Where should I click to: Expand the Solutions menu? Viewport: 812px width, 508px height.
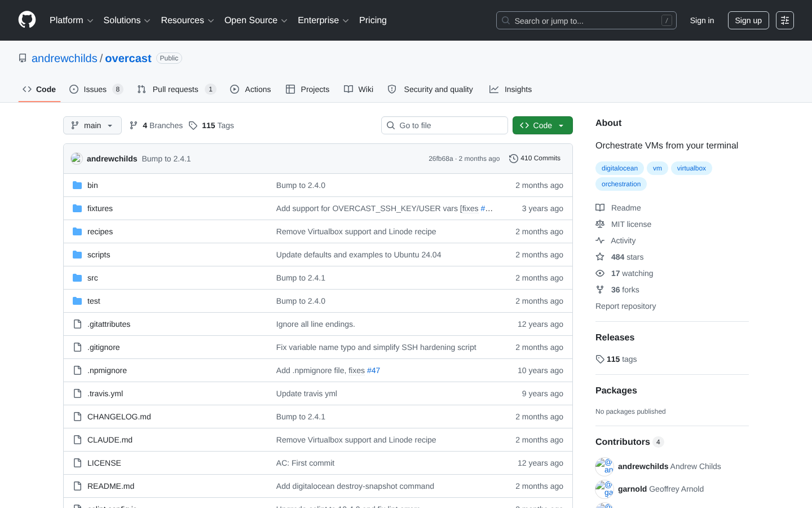127,20
